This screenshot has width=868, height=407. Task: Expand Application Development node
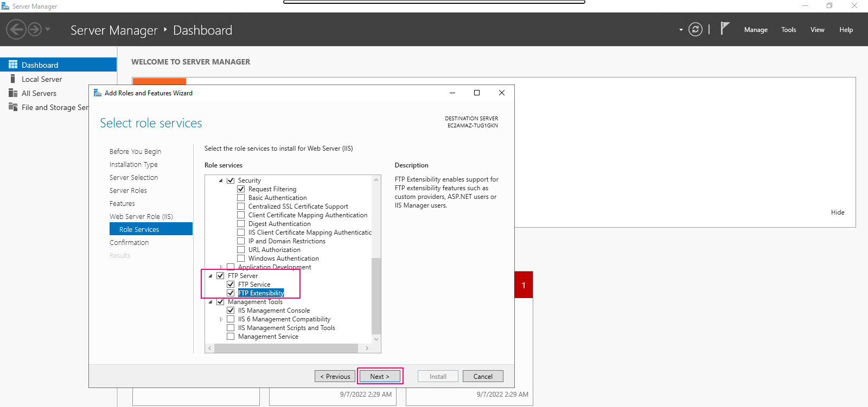pos(221,267)
